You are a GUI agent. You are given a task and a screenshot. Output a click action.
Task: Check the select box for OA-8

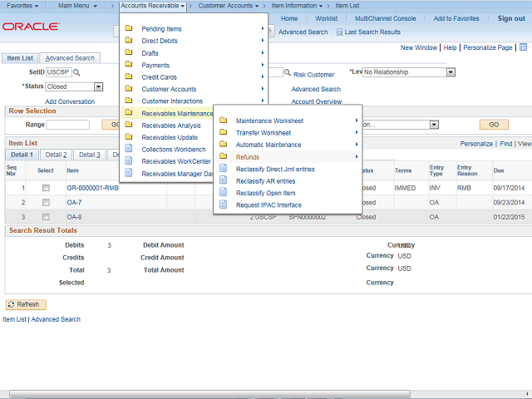[46, 217]
